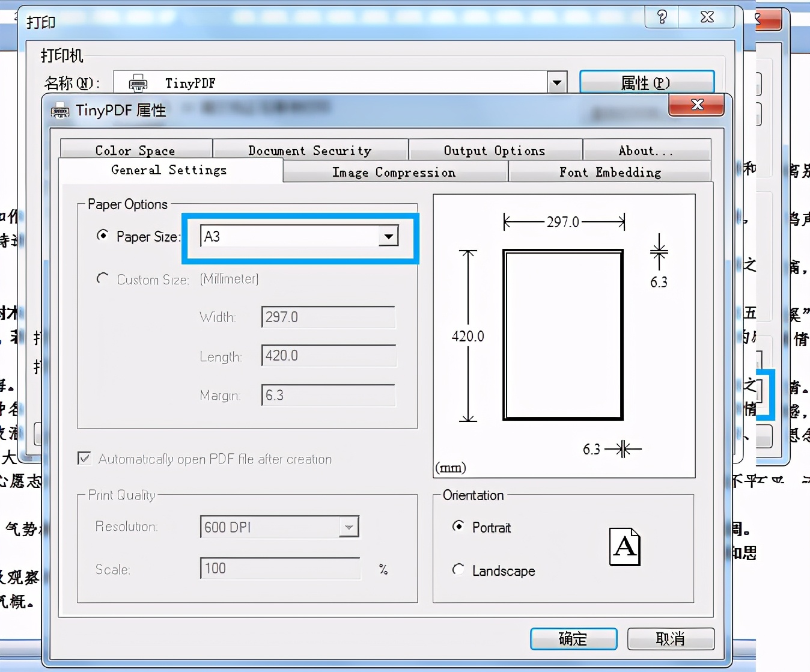Click the printer icon beside TinyPDF name
The width and height of the screenshot is (810, 672).
138,83
